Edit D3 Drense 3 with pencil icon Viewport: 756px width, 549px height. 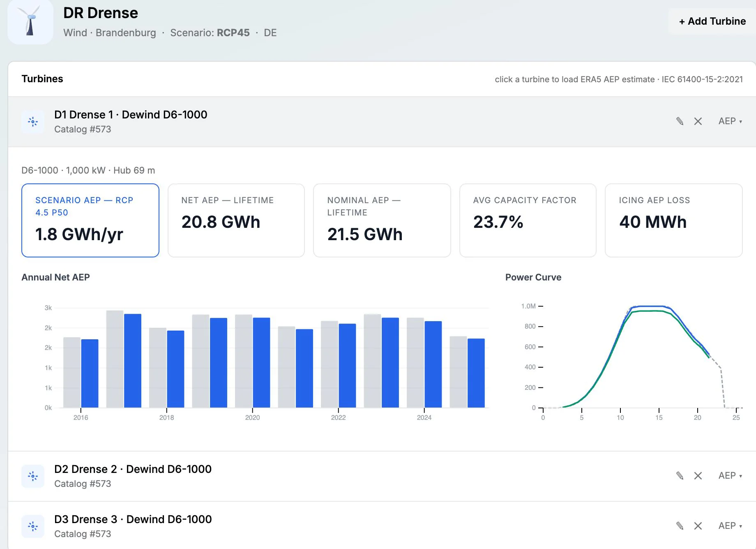tap(680, 526)
